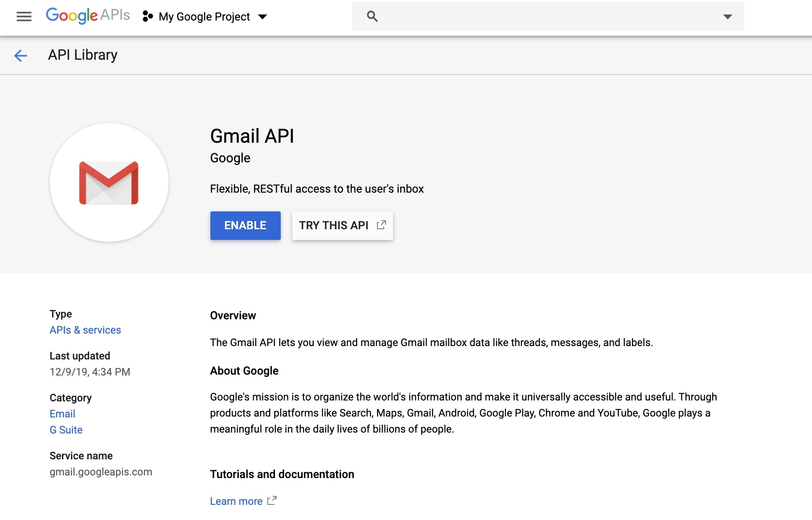Click the external link icon beside Learn more
Image resolution: width=812 pixels, height=520 pixels.
coord(272,500)
